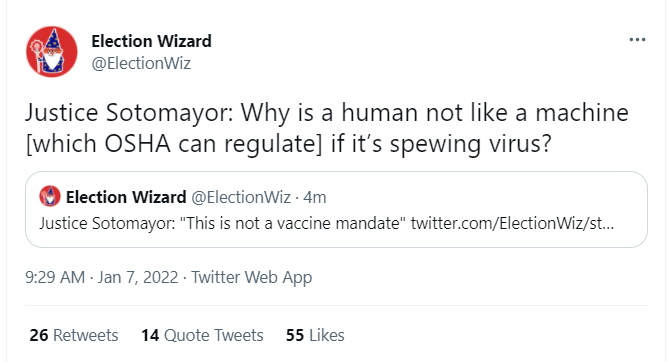Screen dimensions: 668x362
Task: Open Election Wizard display name above the tweet
Action: click(151, 41)
